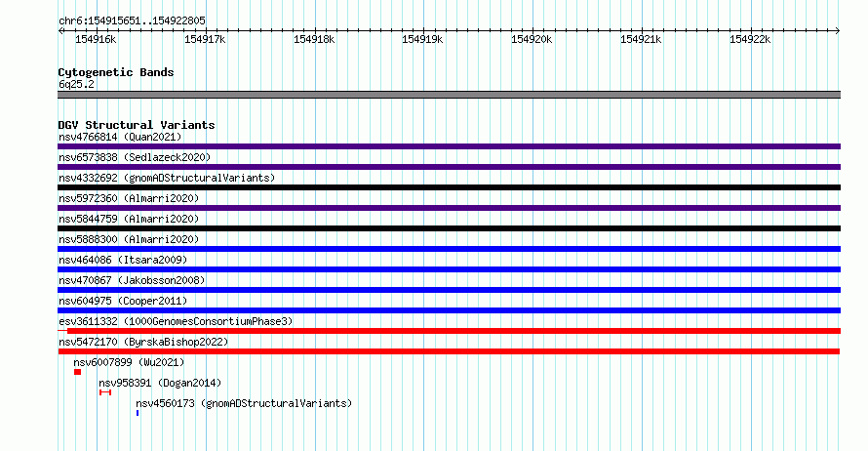Click the chr6:154915651..154922805 coordinates text
Viewport: 868px width, 451px height.
click(x=132, y=20)
